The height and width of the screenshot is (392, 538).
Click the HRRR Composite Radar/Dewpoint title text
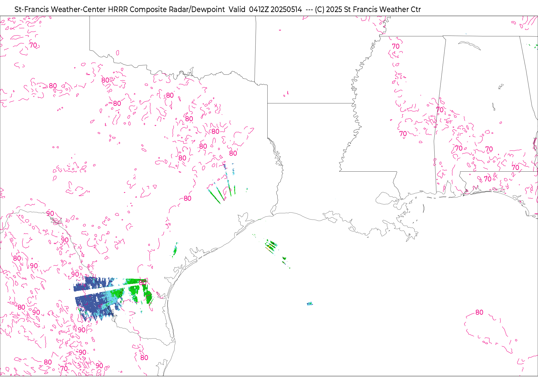pyautogui.click(x=166, y=10)
